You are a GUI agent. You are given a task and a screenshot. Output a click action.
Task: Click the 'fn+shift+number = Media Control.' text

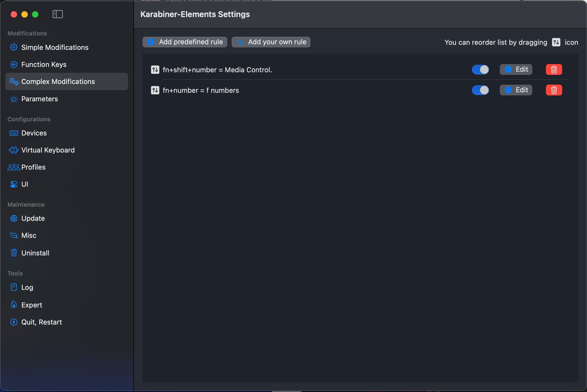coord(217,70)
